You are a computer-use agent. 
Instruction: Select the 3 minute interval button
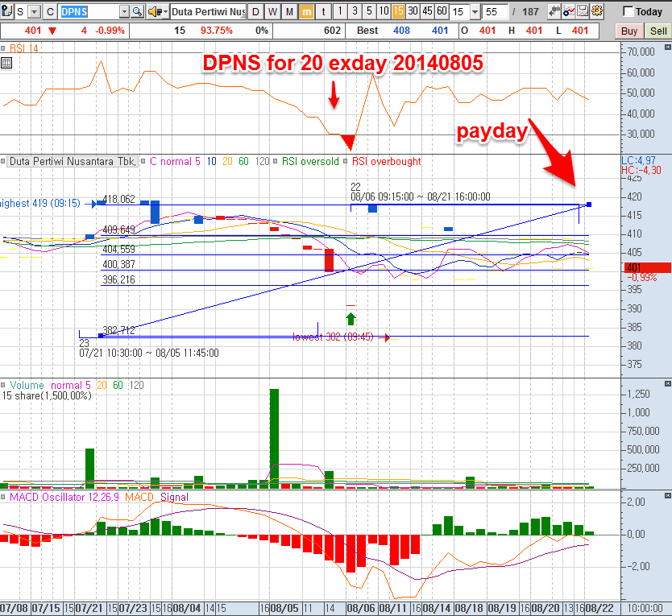pyautogui.click(x=355, y=11)
